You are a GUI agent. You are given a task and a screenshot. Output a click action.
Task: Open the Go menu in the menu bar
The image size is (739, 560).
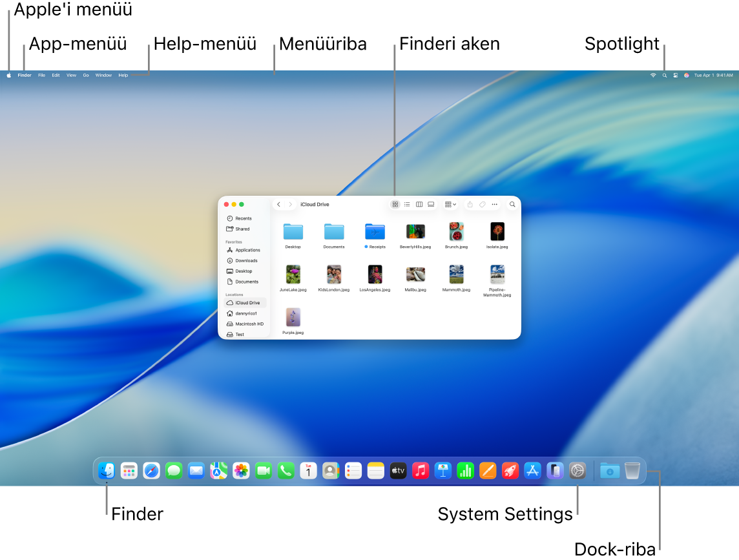tap(86, 75)
